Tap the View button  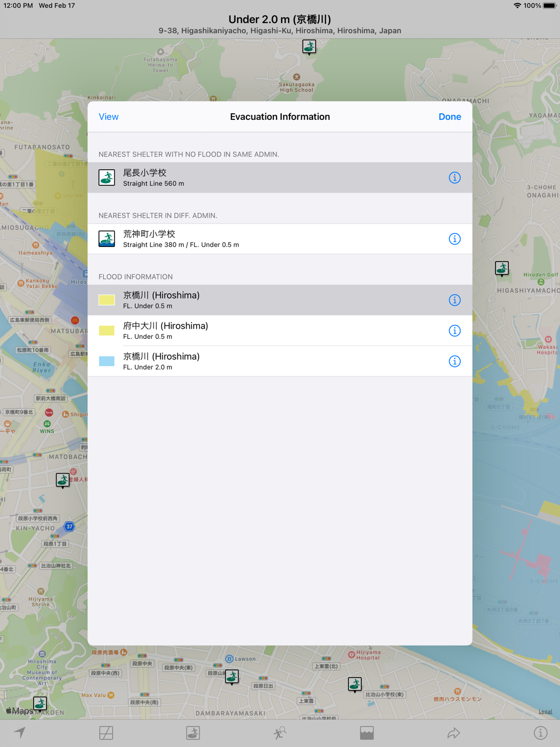point(109,116)
